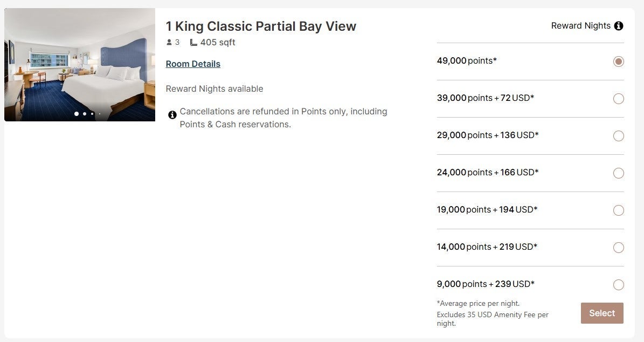The image size is (644, 342).
Task: Open Room Details
Action: (192, 64)
